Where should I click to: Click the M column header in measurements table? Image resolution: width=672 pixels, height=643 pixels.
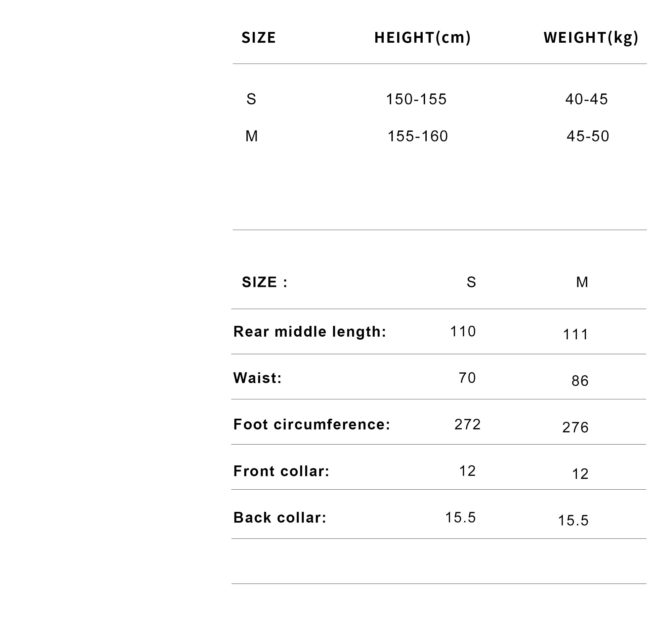click(582, 282)
